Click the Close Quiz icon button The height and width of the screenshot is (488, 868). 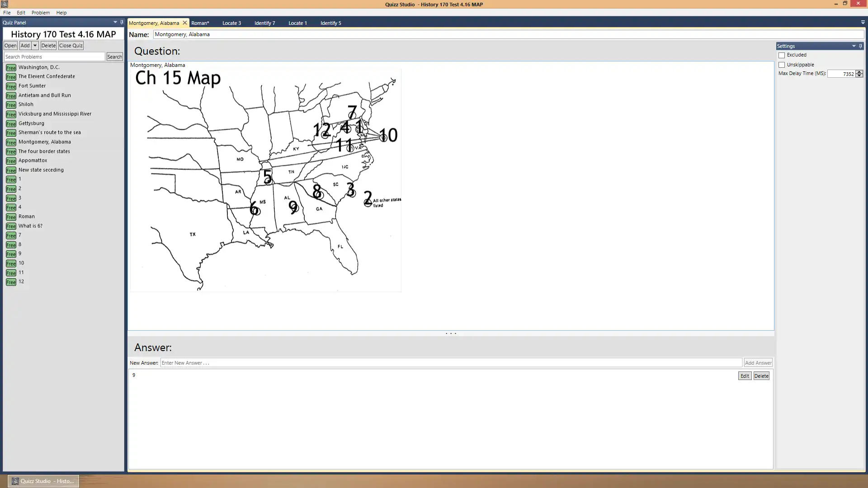[71, 45]
